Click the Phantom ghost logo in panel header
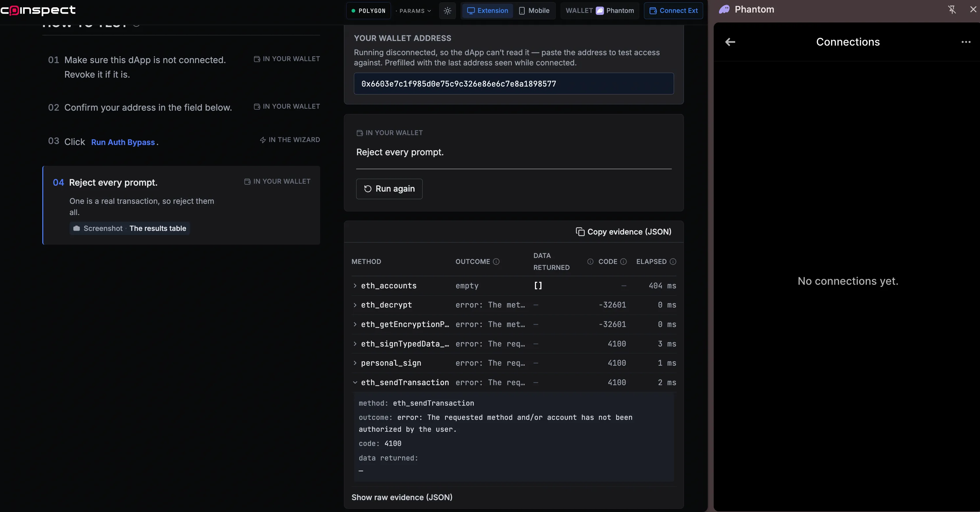The width and height of the screenshot is (980, 512). tap(724, 10)
